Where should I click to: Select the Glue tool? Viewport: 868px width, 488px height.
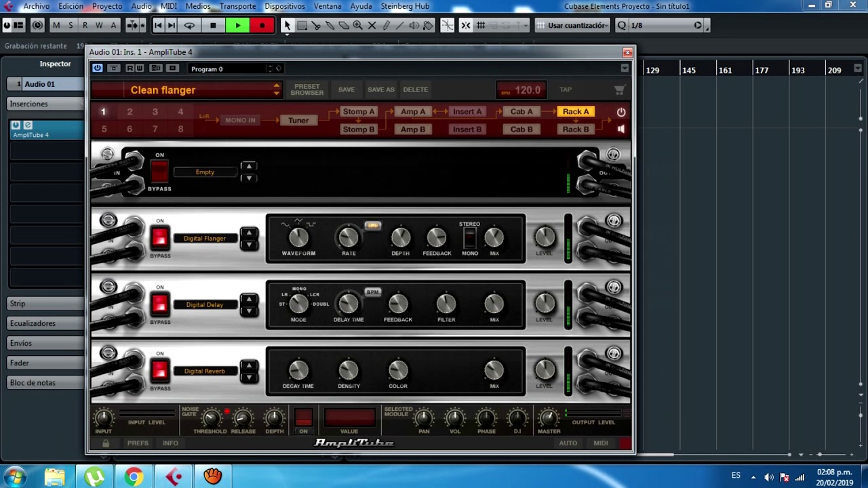[330, 25]
